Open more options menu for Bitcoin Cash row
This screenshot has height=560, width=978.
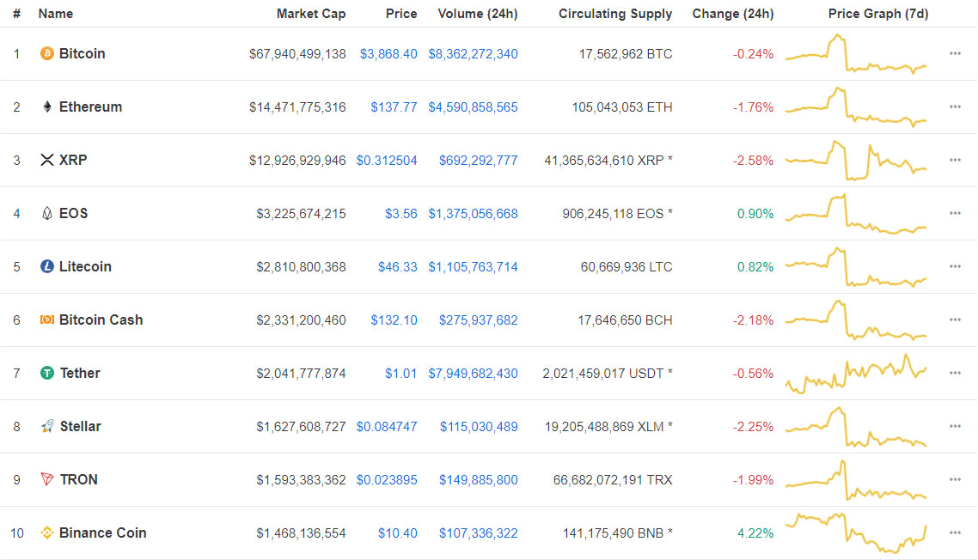point(955,320)
